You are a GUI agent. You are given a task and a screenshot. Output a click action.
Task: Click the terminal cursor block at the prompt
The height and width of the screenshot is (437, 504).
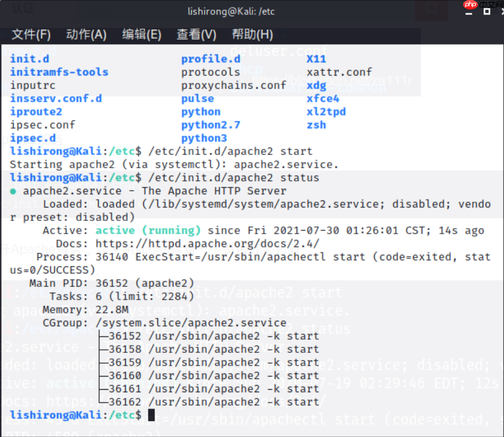[151, 415]
